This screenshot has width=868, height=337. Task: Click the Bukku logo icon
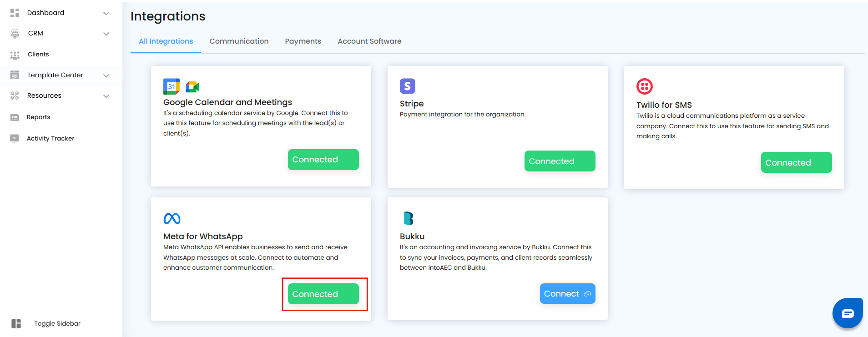[408, 219]
